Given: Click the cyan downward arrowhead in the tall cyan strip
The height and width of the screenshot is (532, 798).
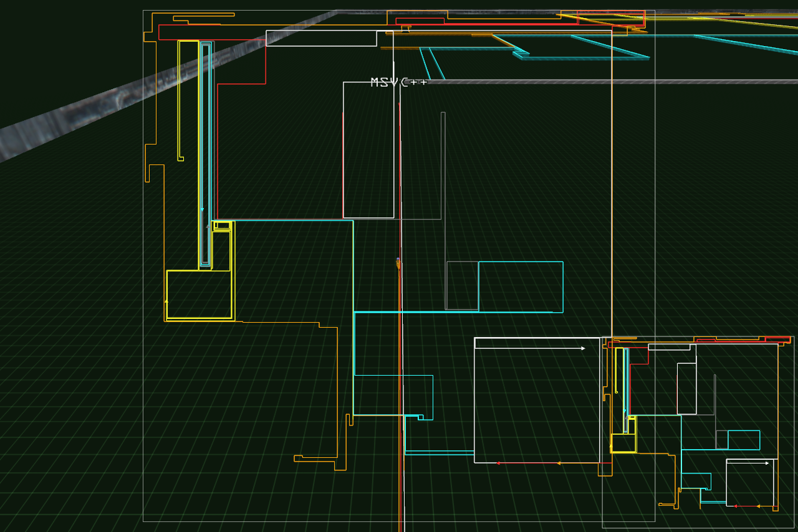Looking at the screenshot, I should coord(202,210).
